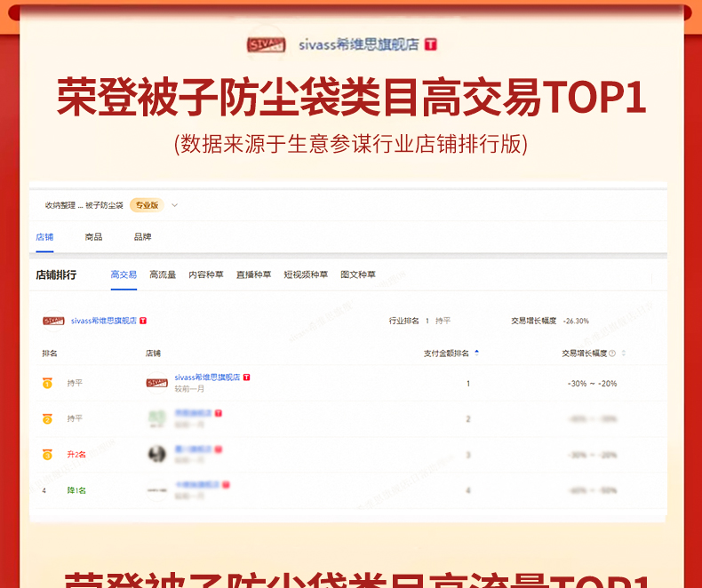Click Tmall badge in rank 1 row

click(247, 377)
